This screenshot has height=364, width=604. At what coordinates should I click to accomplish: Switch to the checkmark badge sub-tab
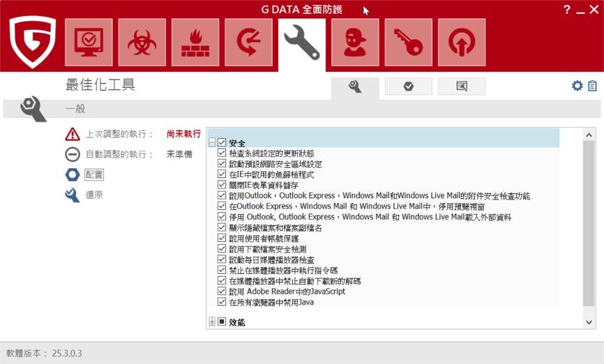click(408, 86)
